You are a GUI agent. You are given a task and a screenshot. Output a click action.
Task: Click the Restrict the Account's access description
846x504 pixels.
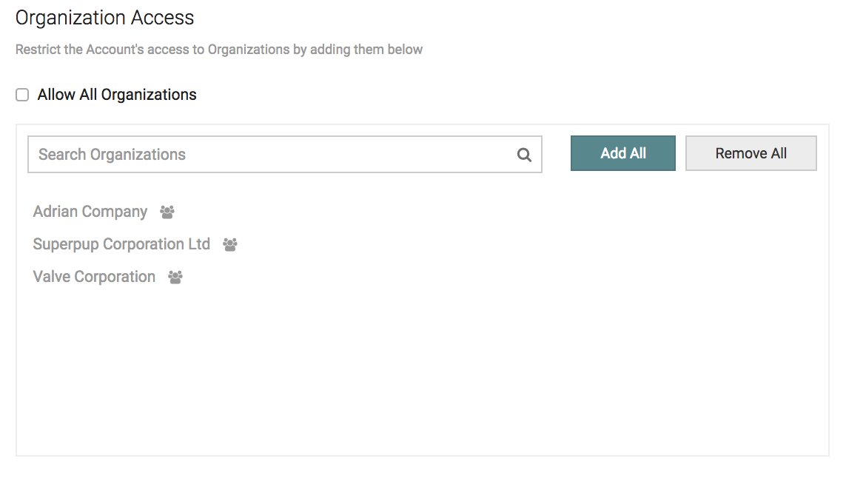pos(219,50)
